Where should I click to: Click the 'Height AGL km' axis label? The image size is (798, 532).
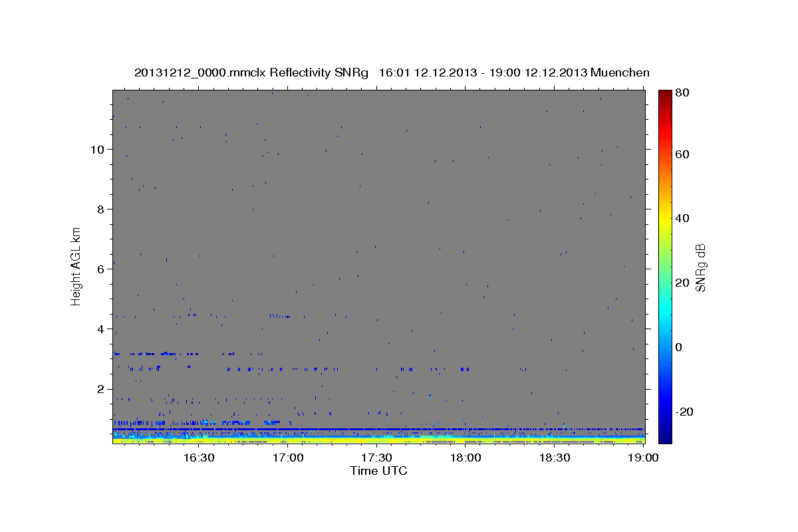[76, 266]
